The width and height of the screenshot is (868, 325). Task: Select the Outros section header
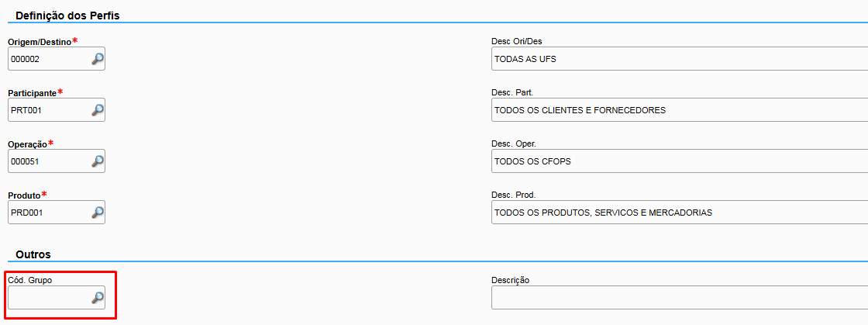coord(33,254)
